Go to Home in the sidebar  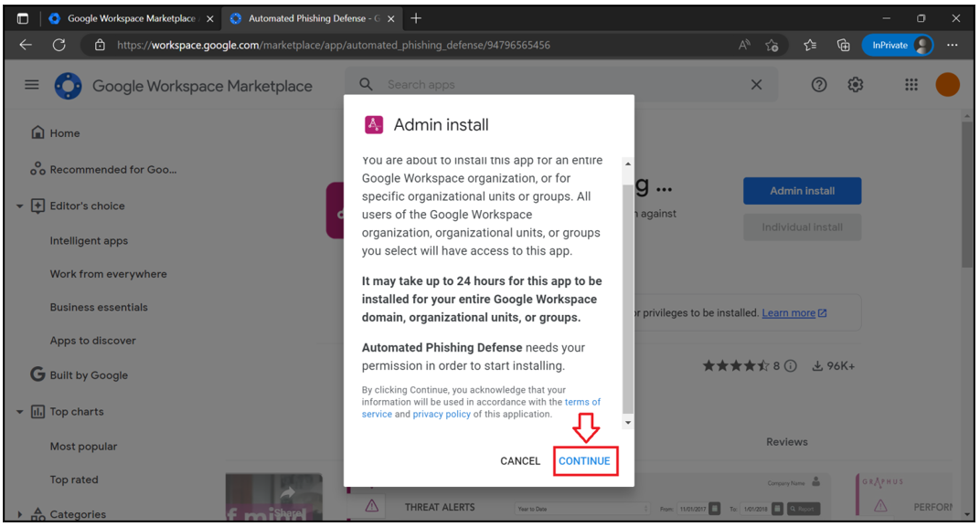[65, 133]
